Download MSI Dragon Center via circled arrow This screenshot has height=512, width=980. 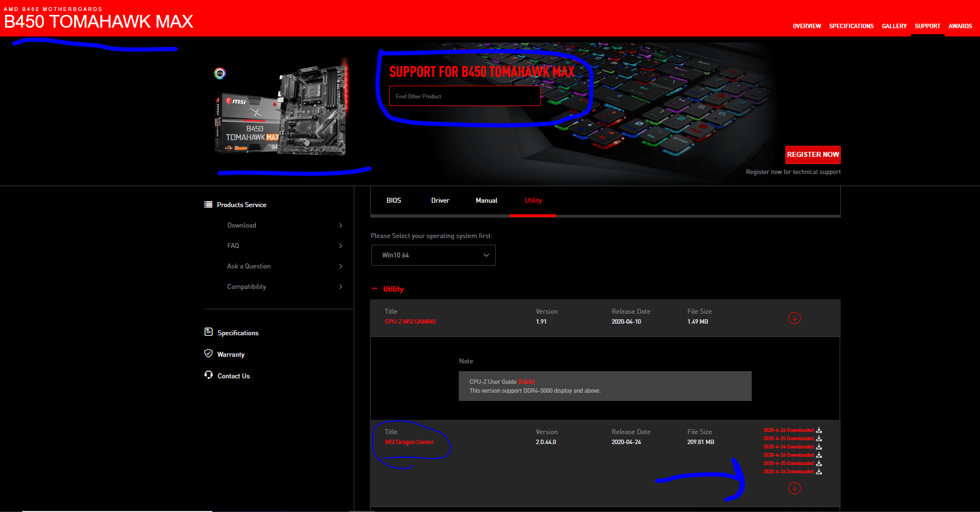tap(794, 488)
